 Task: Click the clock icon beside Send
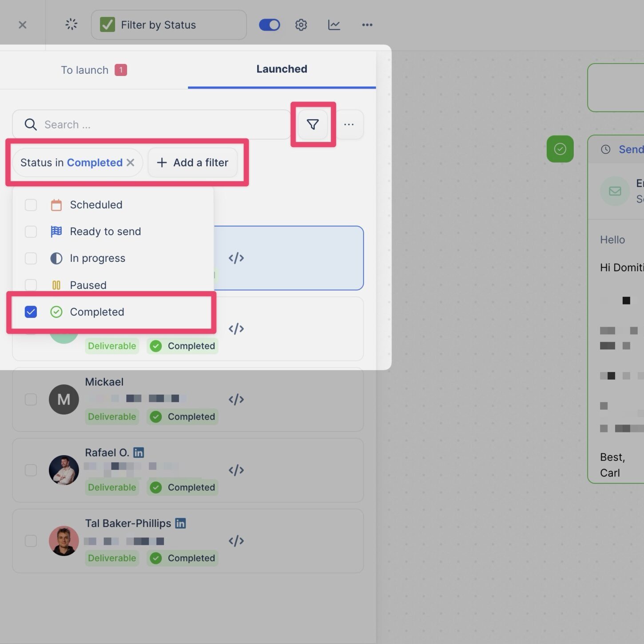pos(605,149)
